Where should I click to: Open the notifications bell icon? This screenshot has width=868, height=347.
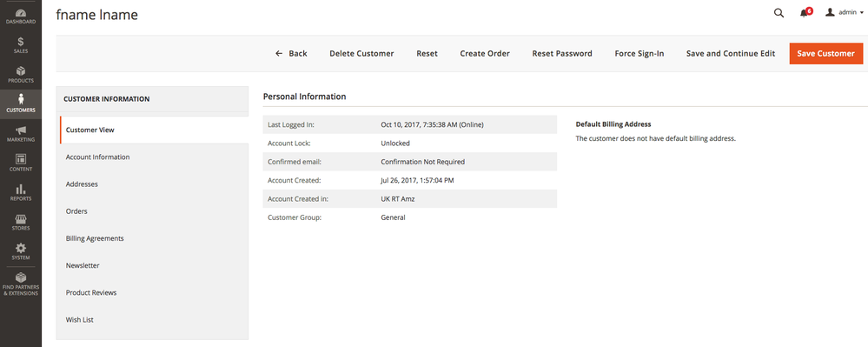(805, 13)
